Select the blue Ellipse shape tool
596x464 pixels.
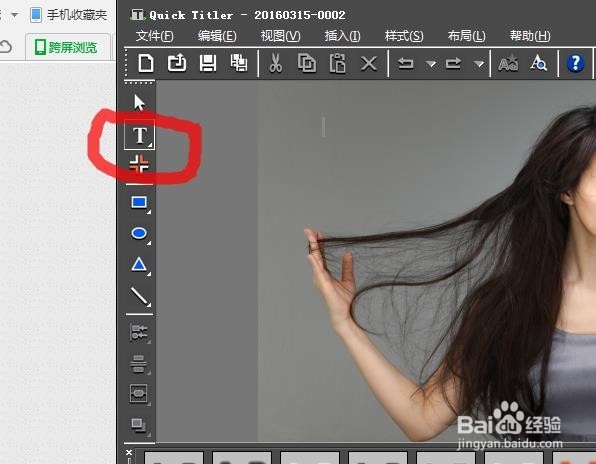click(x=139, y=234)
